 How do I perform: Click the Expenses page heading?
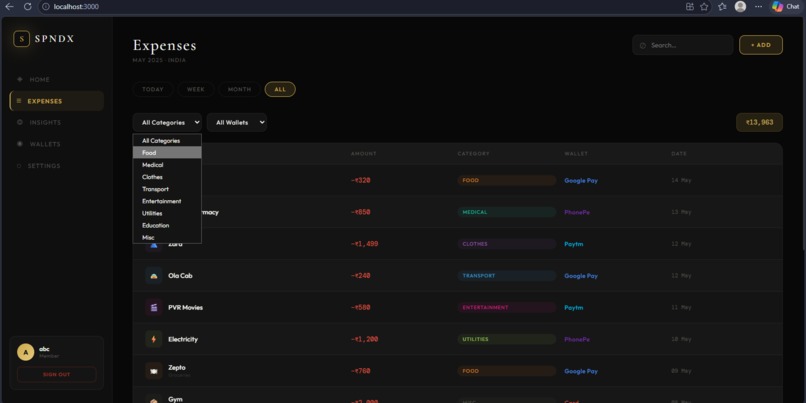[164, 45]
